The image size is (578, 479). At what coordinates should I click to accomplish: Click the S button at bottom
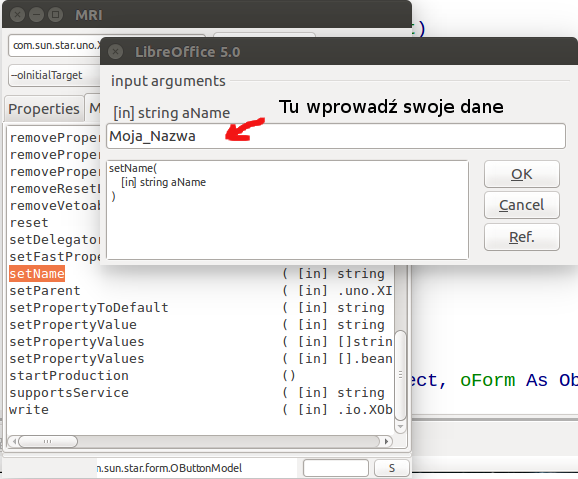[391, 468]
